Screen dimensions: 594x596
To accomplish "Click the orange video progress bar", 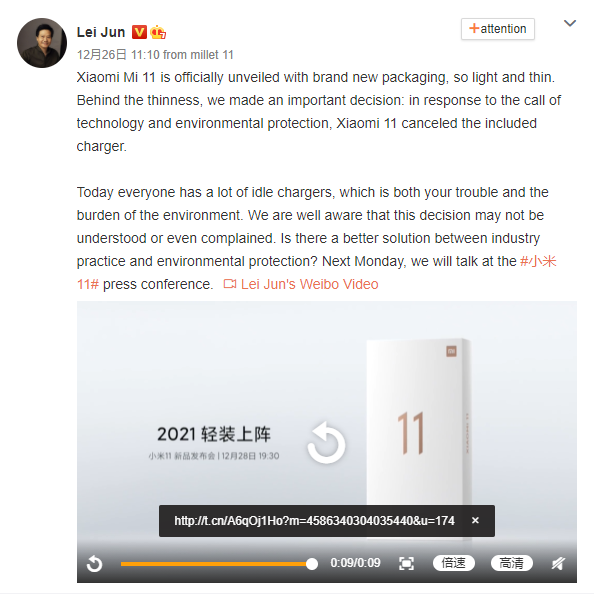I will 215,564.
